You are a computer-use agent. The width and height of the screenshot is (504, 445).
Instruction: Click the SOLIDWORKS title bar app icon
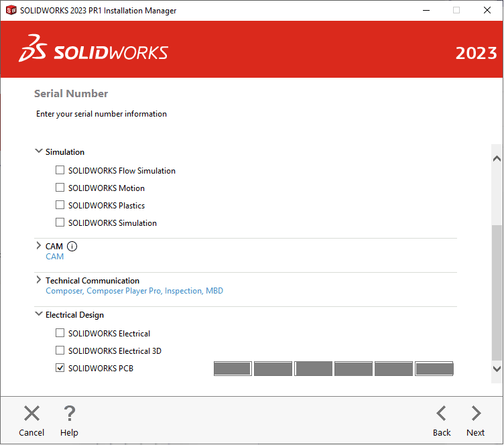(11, 10)
